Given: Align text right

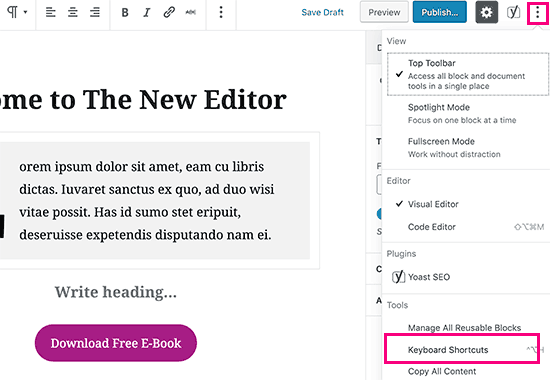Looking at the screenshot, I should pos(95,13).
